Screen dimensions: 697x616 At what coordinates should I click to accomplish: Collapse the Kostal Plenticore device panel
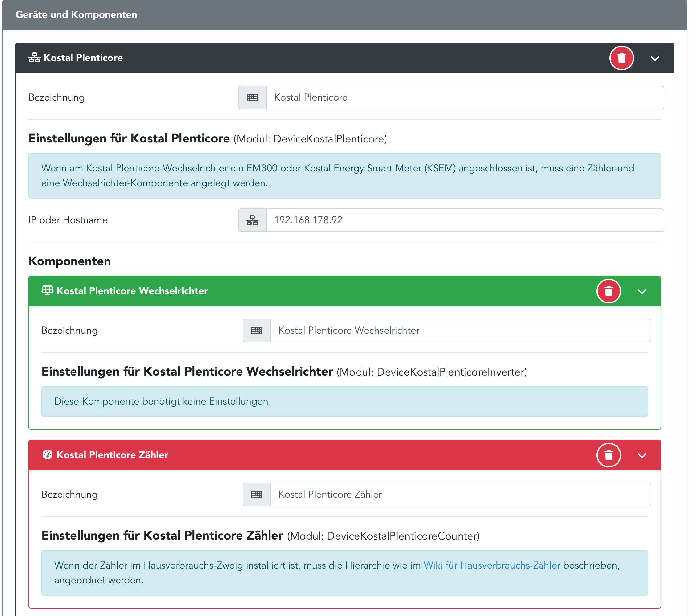tap(655, 58)
